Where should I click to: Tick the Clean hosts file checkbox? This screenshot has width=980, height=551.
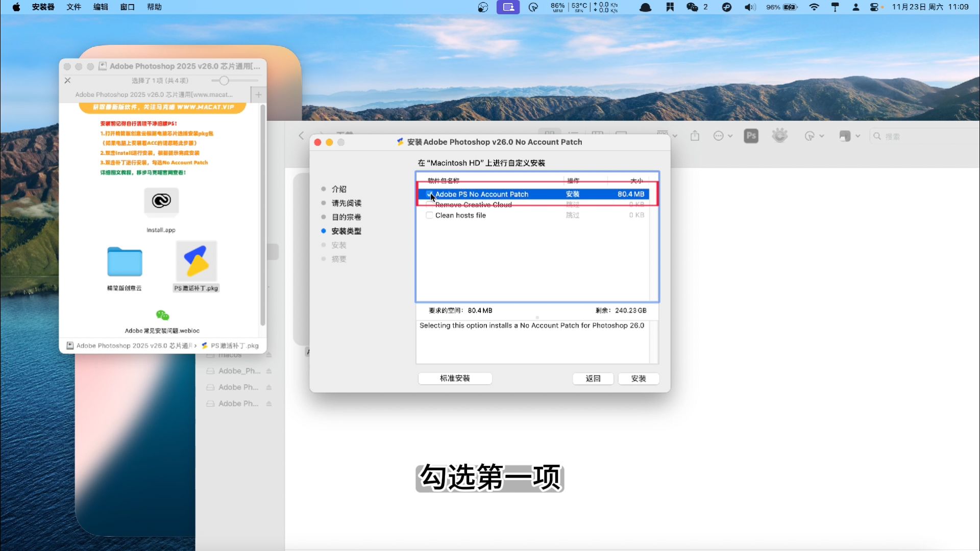pyautogui.click(x=429, y=215)
